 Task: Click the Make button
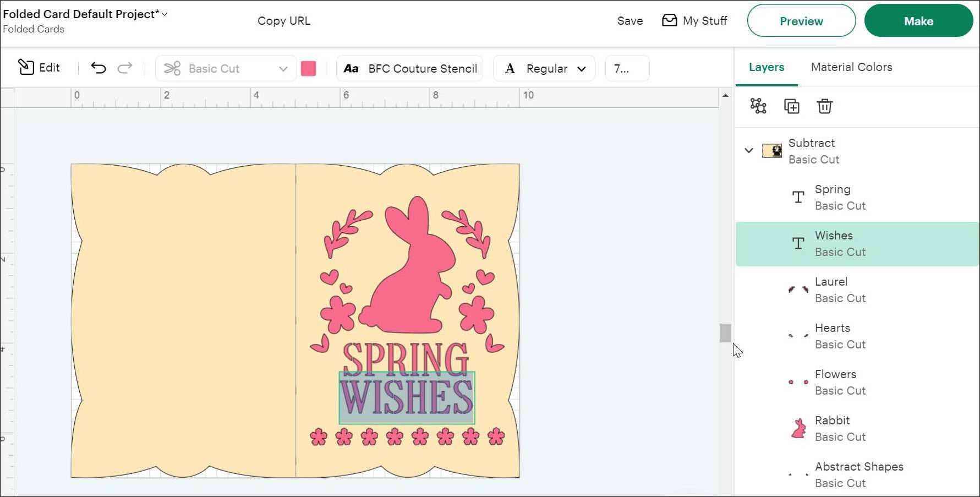coord(918,21)
